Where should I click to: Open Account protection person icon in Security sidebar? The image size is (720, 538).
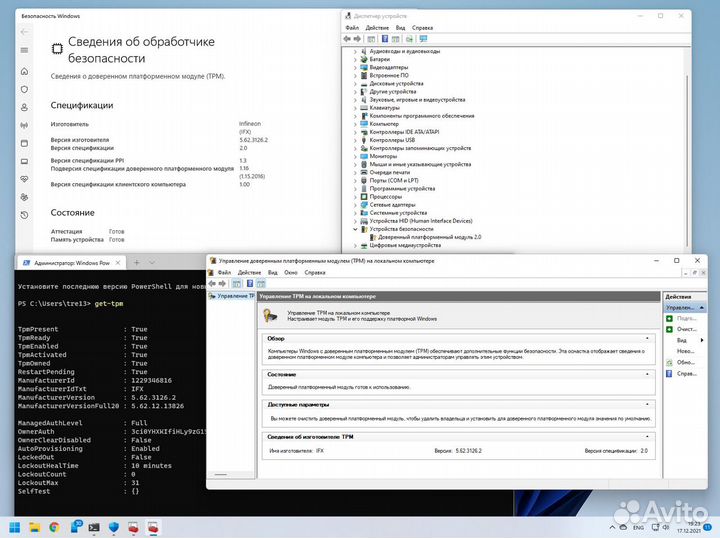click(24, 107)
